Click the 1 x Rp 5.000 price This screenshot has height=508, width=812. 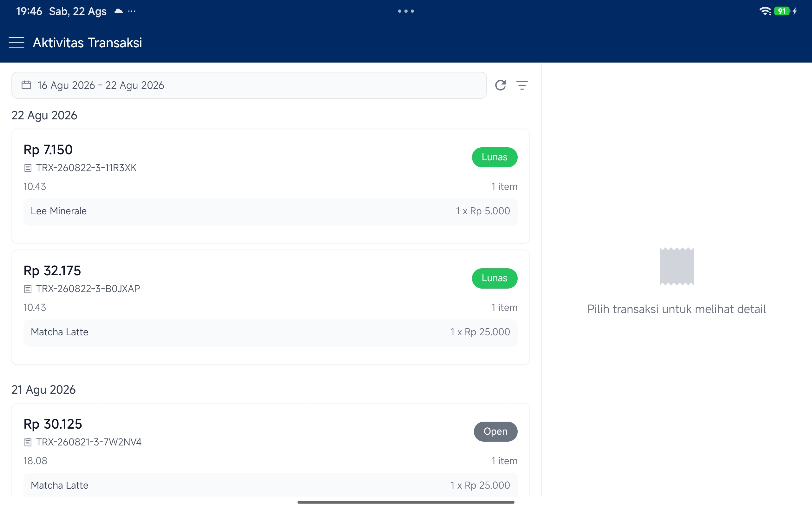[x=483, y=211]
